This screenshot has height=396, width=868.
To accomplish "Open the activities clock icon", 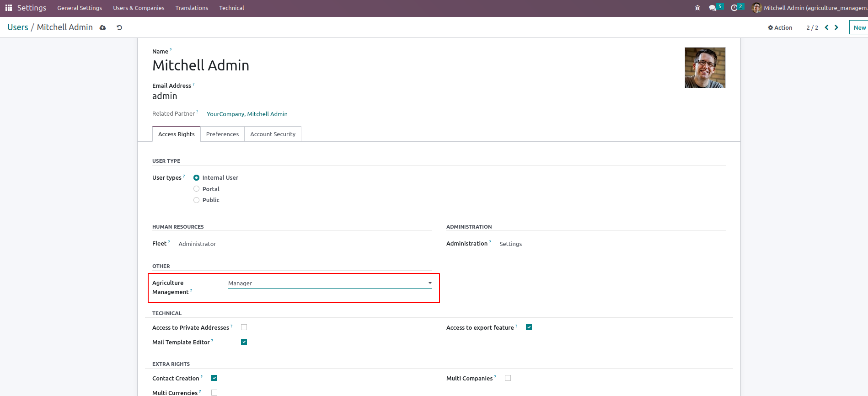I will [x=734, y=8].
